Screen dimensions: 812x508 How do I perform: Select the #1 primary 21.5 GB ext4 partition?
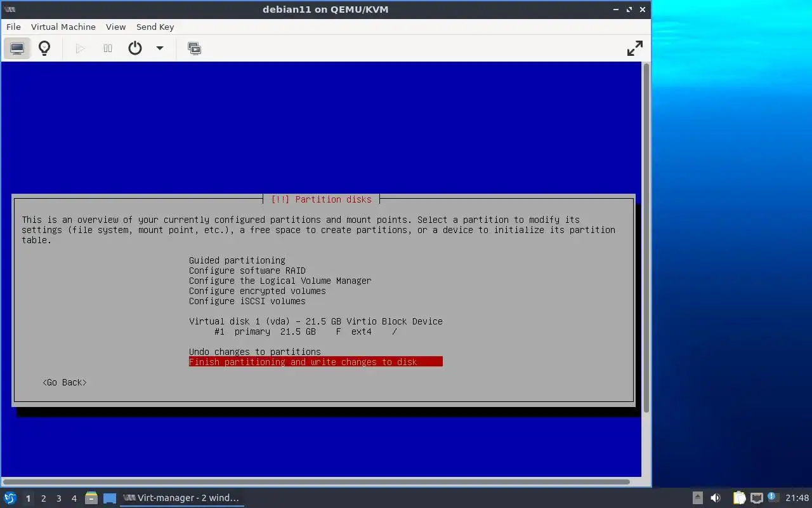click(x=306, y=331)
